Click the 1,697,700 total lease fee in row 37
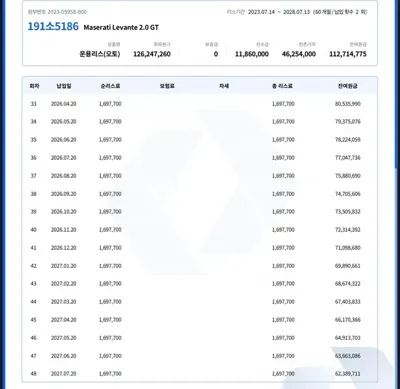This screenshot has height=389, width=400. pos(283,176)
